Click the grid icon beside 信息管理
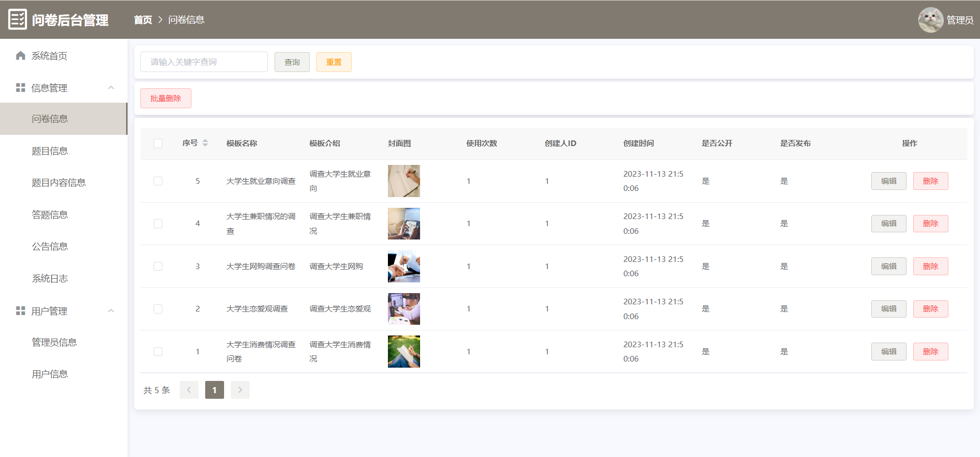Image resolution: width=980 pixels, height=457 pixels. pos(20,88)
